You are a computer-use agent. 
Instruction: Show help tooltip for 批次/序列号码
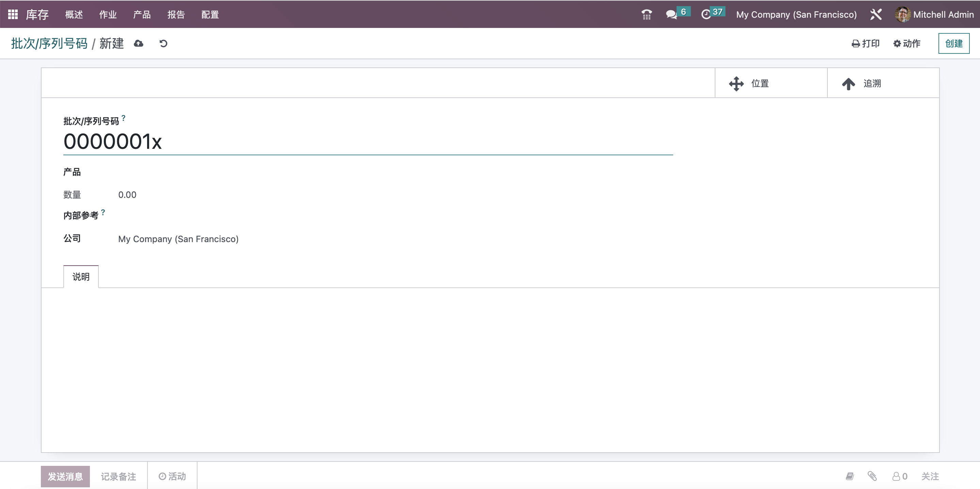coord(123,118)
